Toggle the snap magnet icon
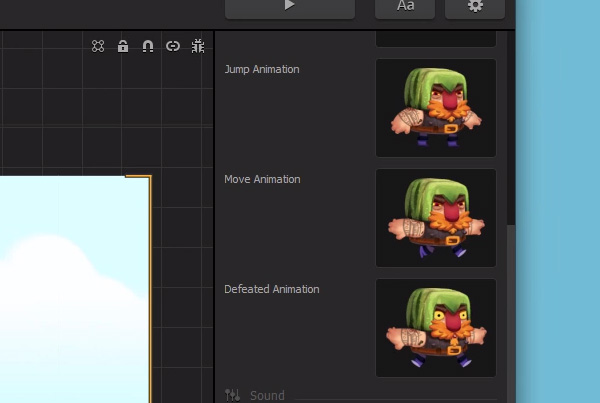 148,46
